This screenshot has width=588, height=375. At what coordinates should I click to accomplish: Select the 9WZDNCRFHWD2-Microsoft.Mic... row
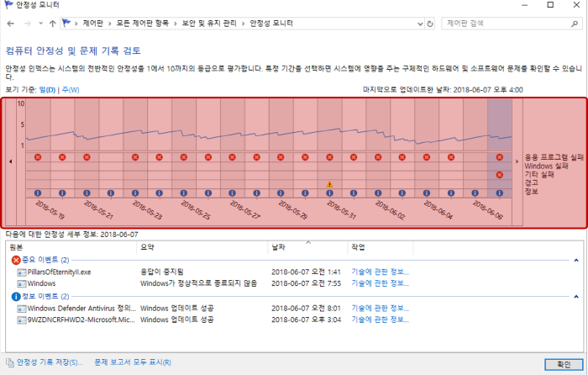pos(213,320)
